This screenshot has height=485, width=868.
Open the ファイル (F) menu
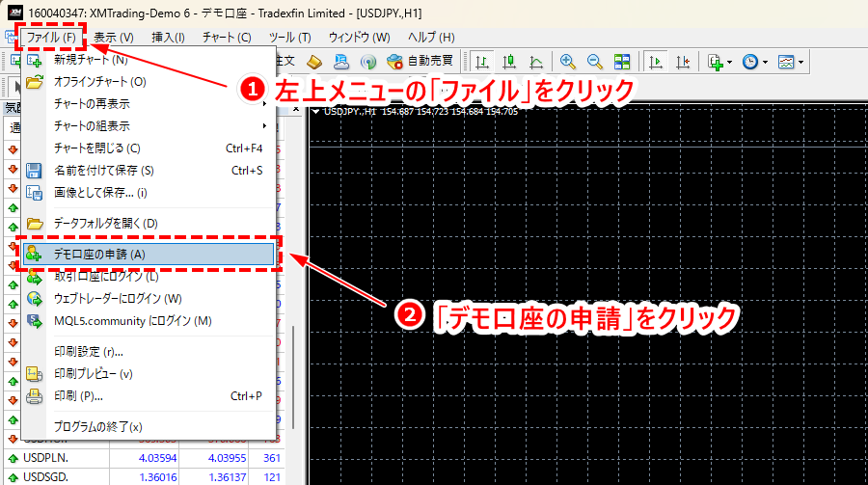coord(51,37)
